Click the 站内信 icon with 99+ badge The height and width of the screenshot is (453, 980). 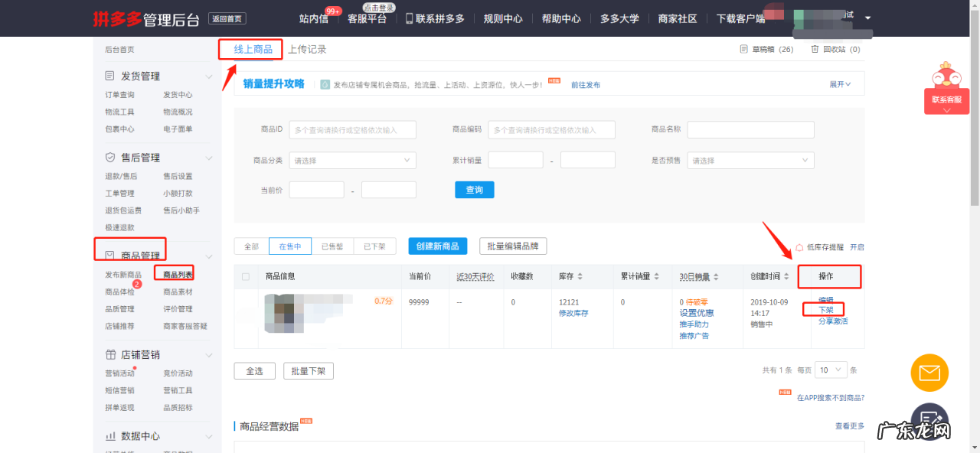[x=313, y=18]
